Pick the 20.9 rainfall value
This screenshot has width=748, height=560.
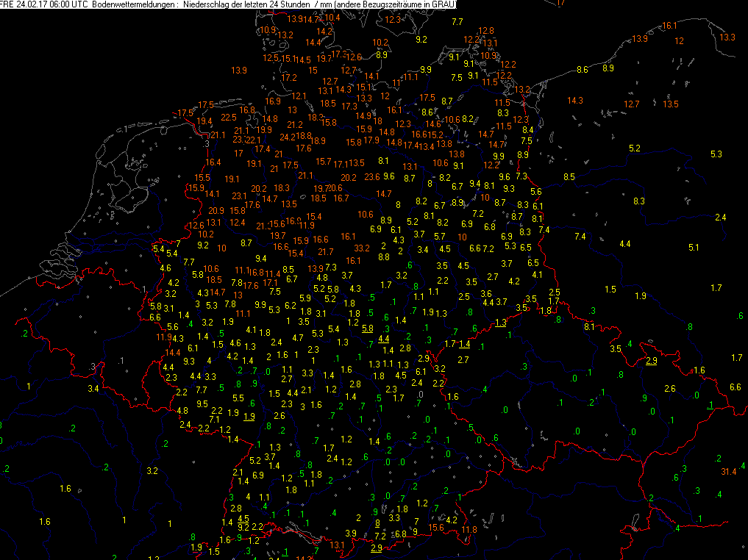click(216, 211)
